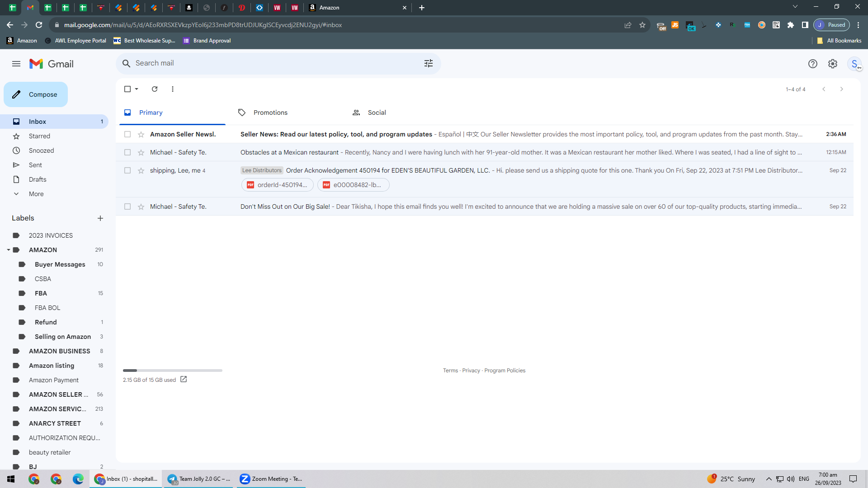Open the e00008482 PDF attachment
This screenshot has height=488, width=868.
(354, 185)
